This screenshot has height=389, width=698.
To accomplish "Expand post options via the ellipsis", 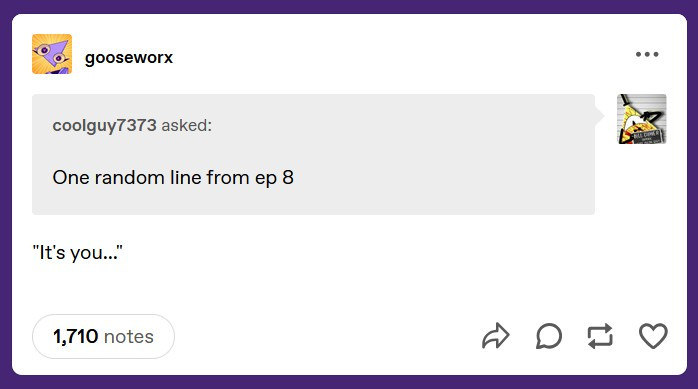I will click(x=647, y=54).
